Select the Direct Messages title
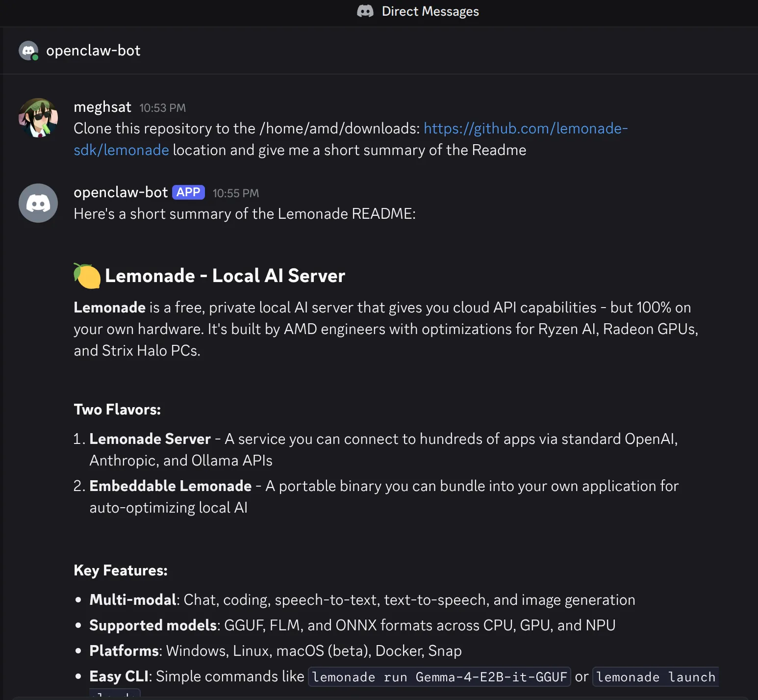Screen dimensions: 758x700 point(430,11)
